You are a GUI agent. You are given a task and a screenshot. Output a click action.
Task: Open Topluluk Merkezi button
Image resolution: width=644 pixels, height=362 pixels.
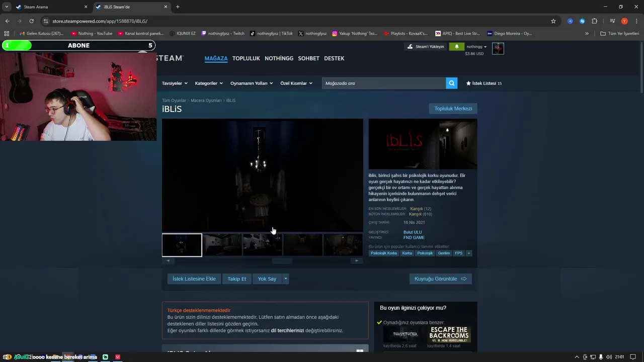coord(453,109)
